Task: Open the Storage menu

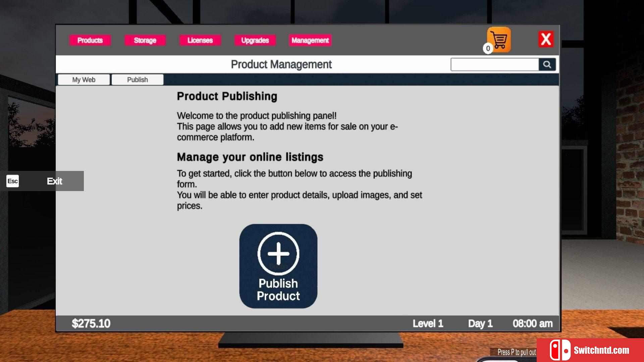Action: pos(145,40)
